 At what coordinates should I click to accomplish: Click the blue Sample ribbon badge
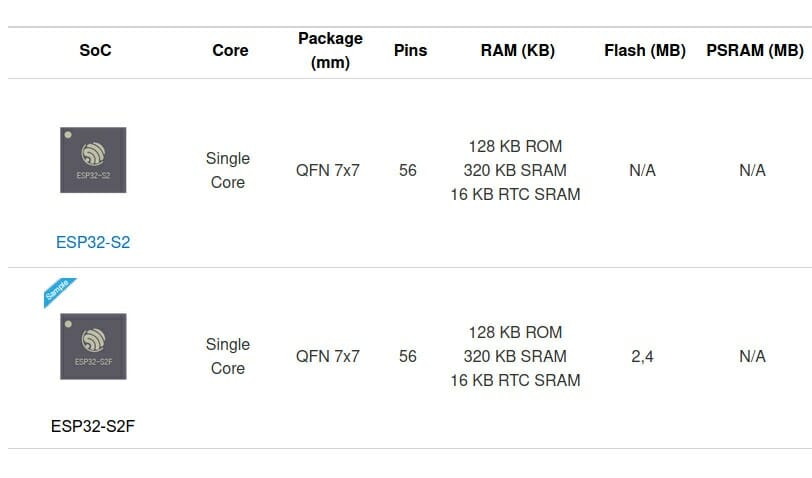coord(59,292)
